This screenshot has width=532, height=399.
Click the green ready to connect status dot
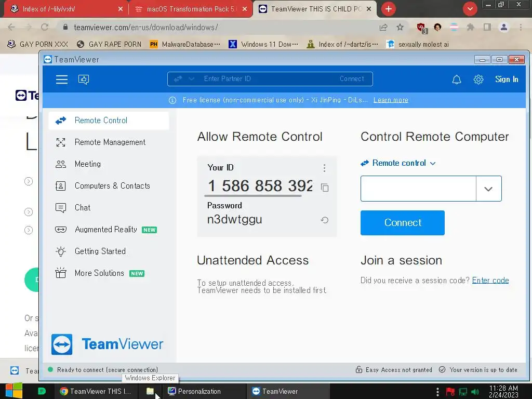50,369
